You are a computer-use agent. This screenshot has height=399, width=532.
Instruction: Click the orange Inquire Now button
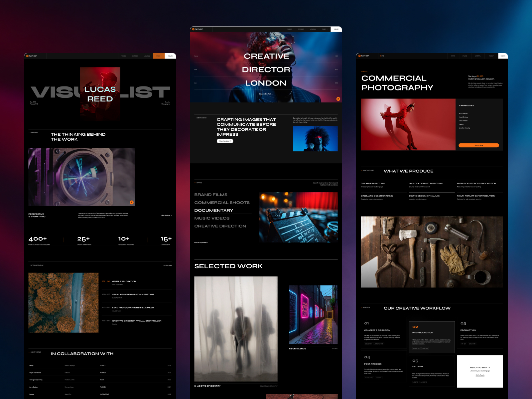[x=479, y=145]
